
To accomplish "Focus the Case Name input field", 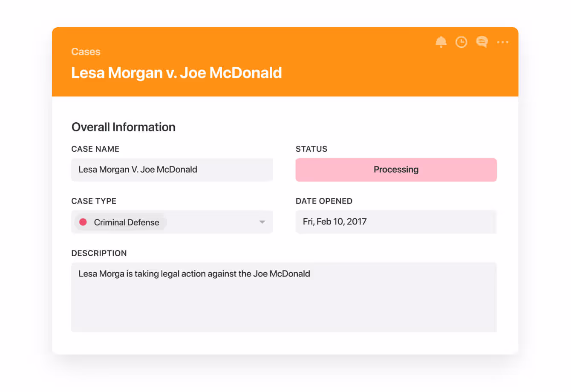I will pos(172,170).
